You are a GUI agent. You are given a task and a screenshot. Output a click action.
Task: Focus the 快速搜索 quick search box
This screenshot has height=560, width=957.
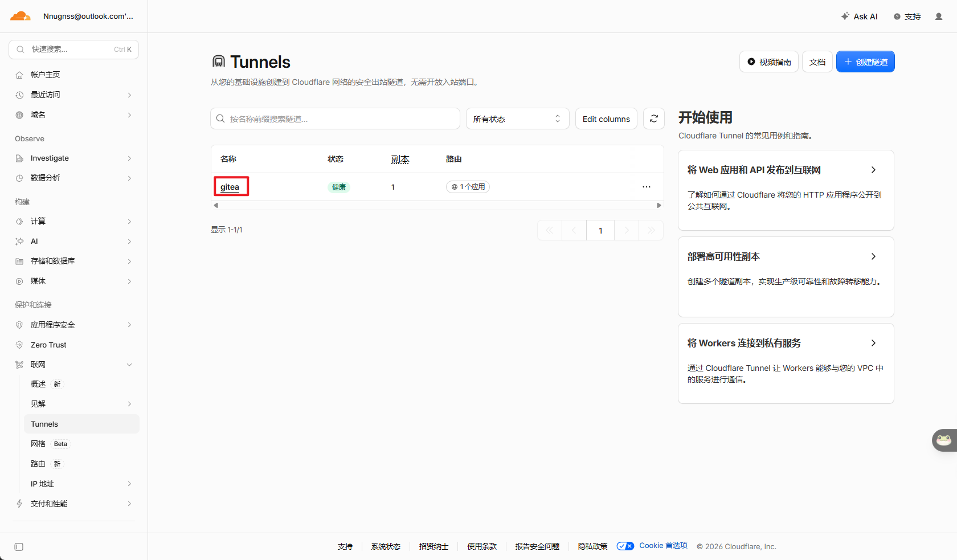(x=73, y=50)
